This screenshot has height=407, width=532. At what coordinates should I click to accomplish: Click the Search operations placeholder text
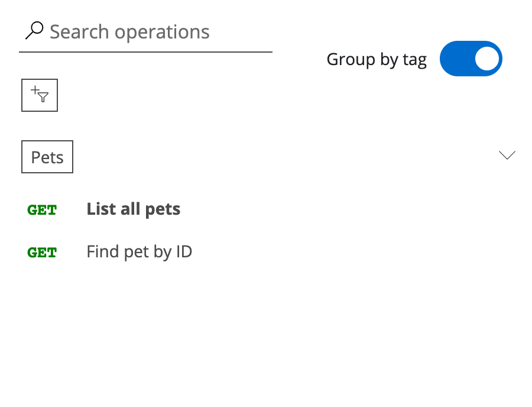point(129,33)
